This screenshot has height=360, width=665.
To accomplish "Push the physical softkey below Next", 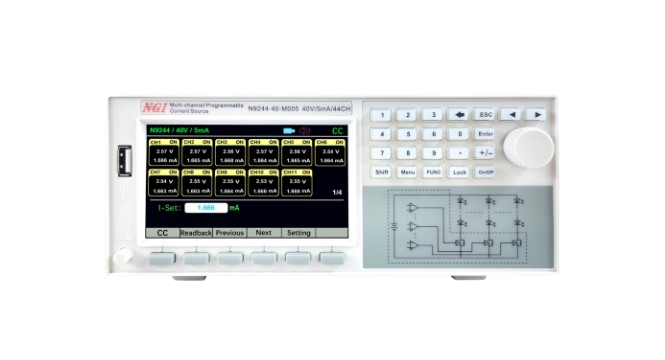I will point(264,258).
